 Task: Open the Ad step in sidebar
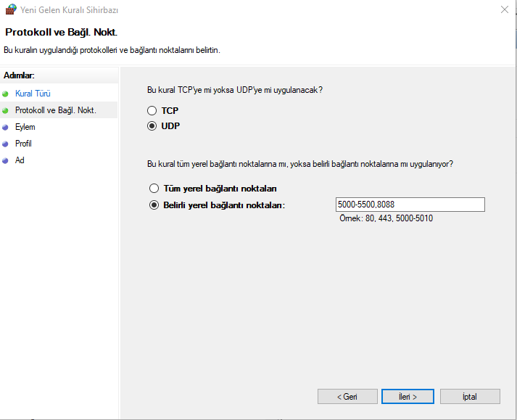[20, 160]
